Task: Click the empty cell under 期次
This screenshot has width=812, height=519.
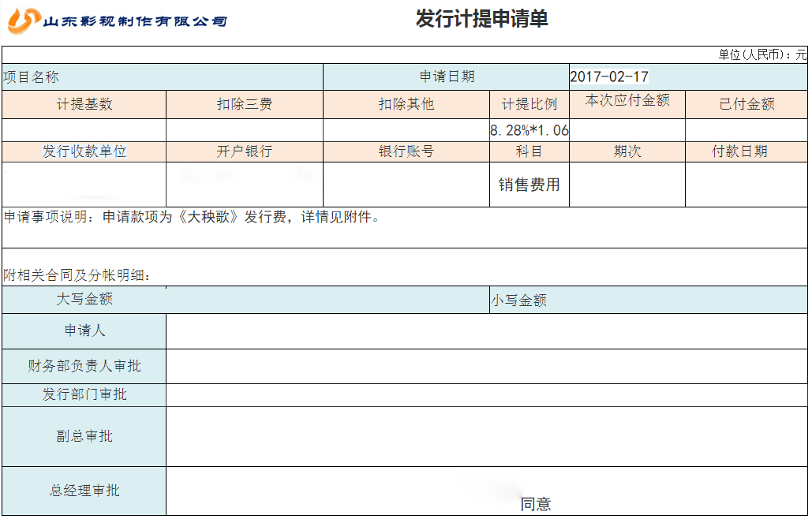Action: [x=627, y=185]
